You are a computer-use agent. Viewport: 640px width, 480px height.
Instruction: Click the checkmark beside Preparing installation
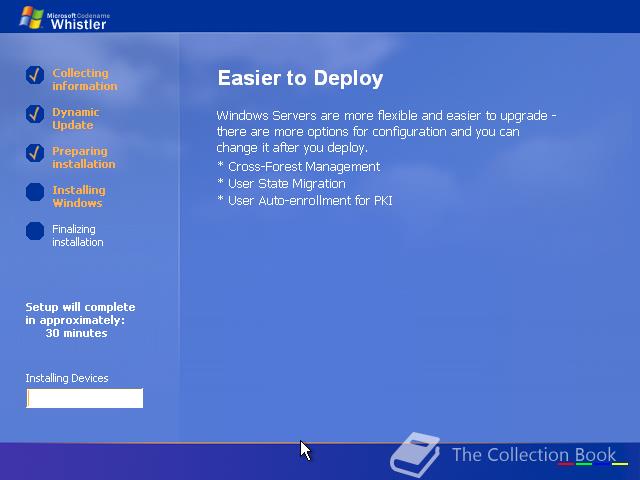tap(35, 153)
